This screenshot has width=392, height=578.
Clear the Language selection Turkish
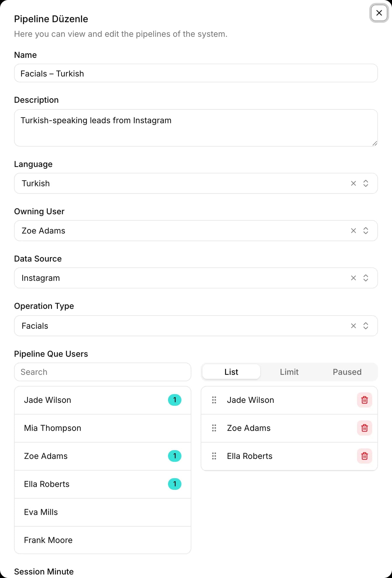click(353, 183)
